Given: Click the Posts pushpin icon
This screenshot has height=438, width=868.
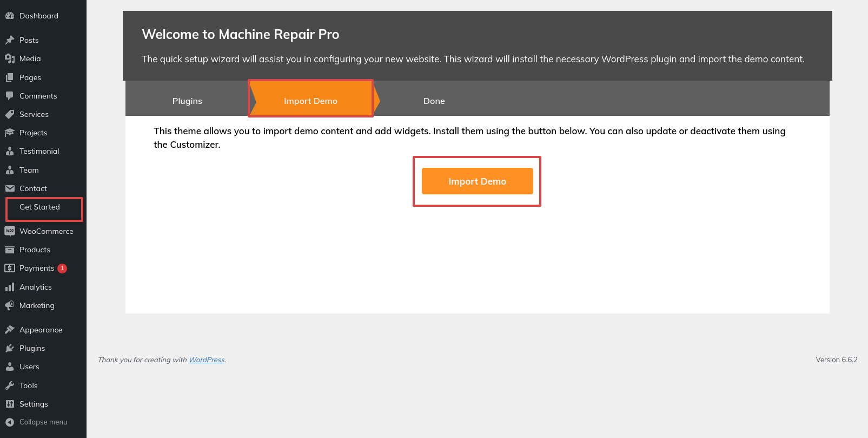Looking at the screenshot, I should pos(10,40).
